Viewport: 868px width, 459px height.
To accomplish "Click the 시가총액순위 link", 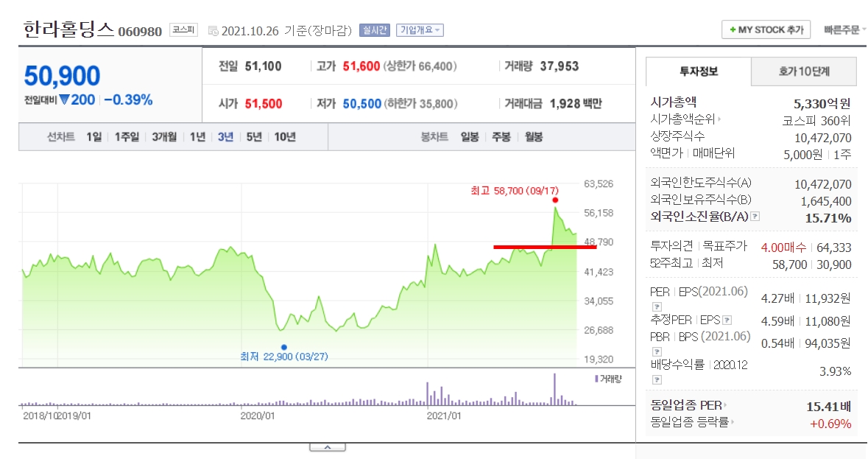I will (682, 119).
